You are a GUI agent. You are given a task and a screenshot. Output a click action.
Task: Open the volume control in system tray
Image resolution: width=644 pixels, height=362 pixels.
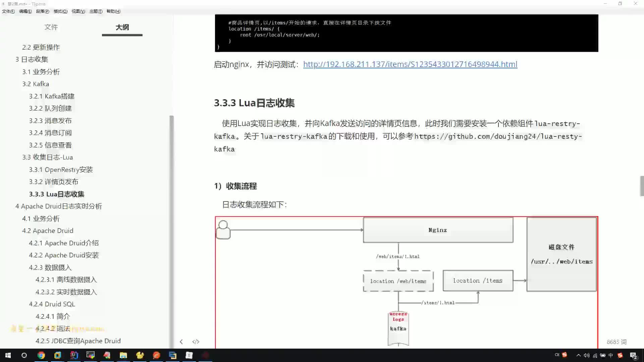pyautogui.click(x=586, y=355)
